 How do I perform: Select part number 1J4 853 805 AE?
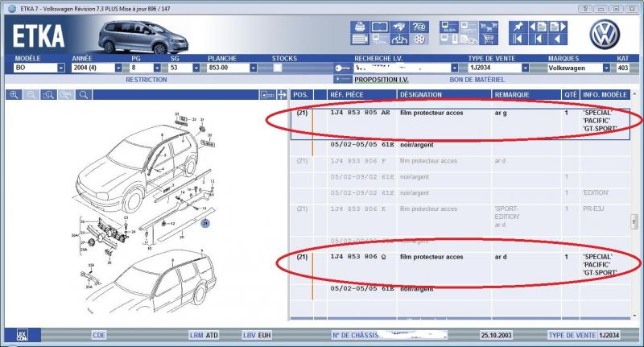[360, 113]
